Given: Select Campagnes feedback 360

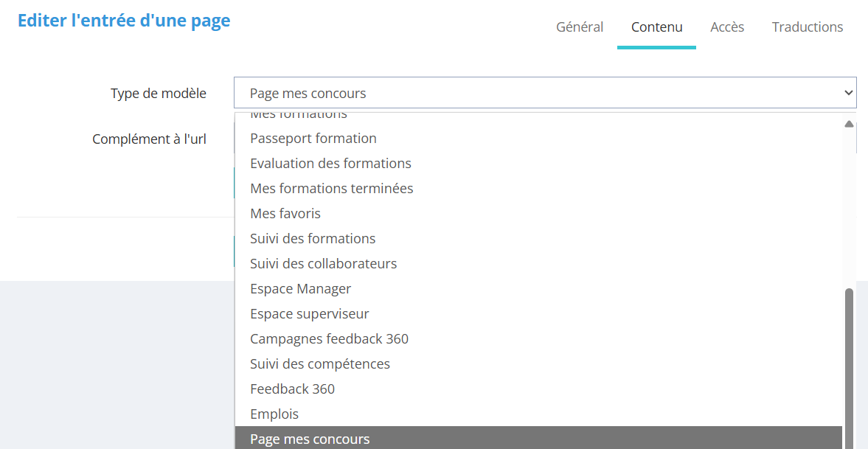Looking at the screenshot, I should 329,339.
